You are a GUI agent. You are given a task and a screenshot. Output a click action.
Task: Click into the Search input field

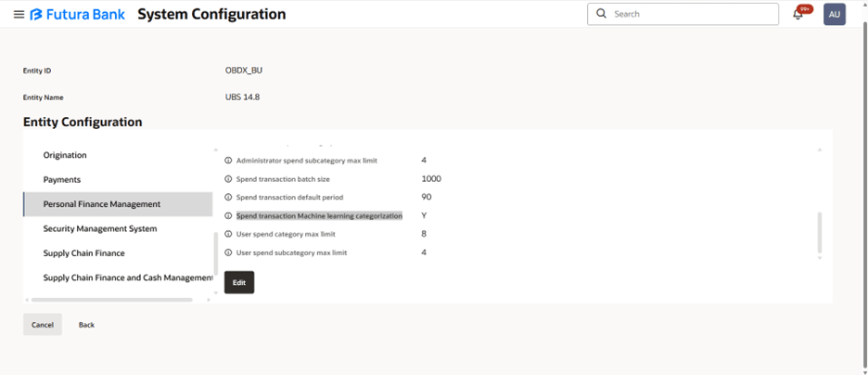point(691,14)
